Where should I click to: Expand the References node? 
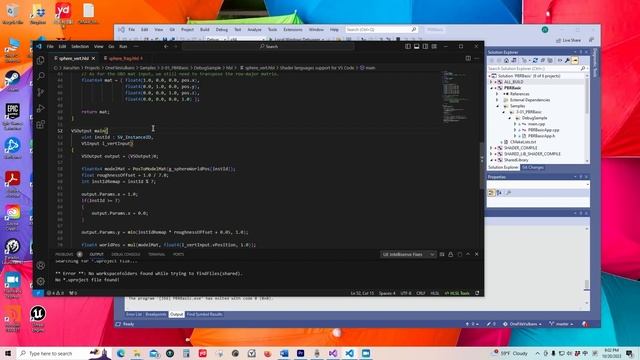(x=498, y=94)
